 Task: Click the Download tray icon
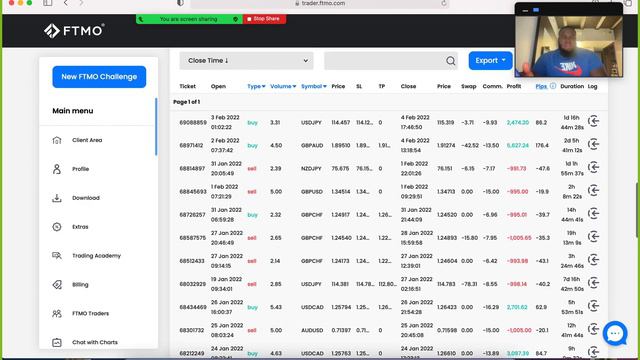pos(57,198)
